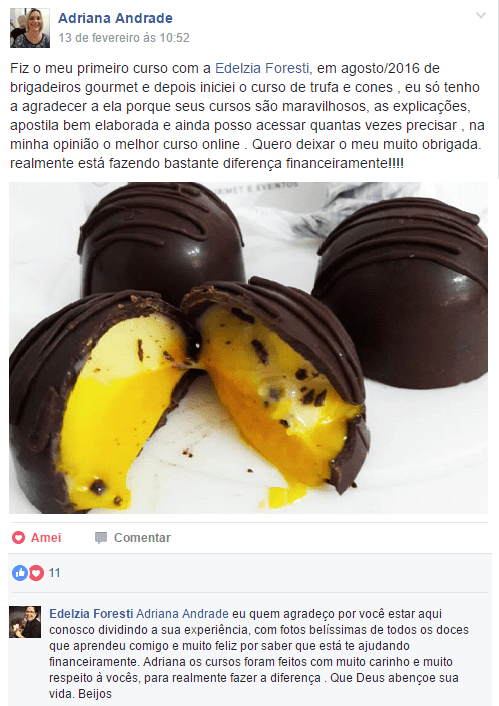Click the GOURMET E EVENTOS watermark in photo
Viewport: 499px width, 706px height.
click(x=258, y=187)
